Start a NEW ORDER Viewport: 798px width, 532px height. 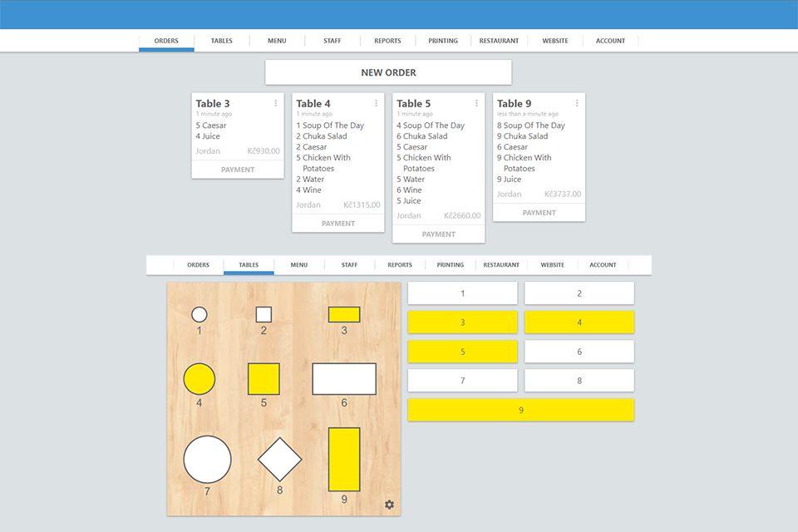(x=388, y=72)
